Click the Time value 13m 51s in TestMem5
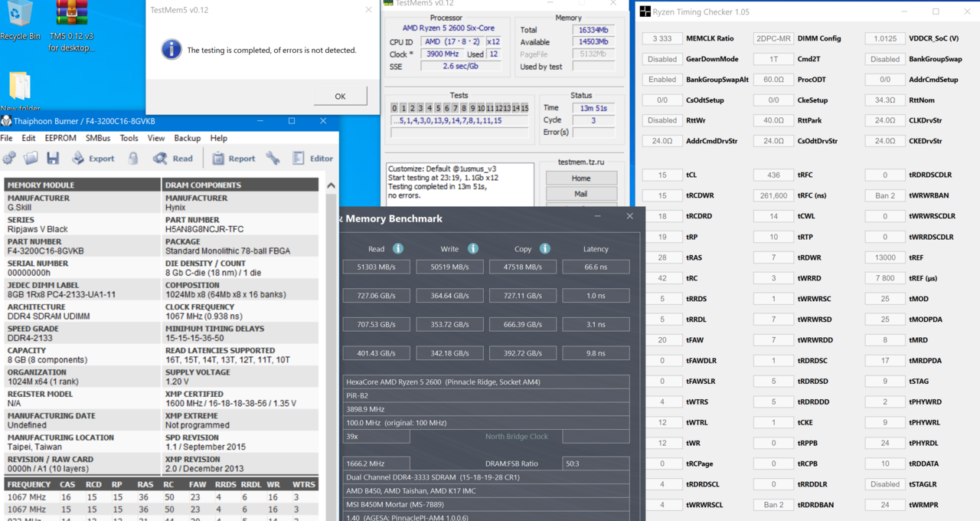 coord(593,108)
